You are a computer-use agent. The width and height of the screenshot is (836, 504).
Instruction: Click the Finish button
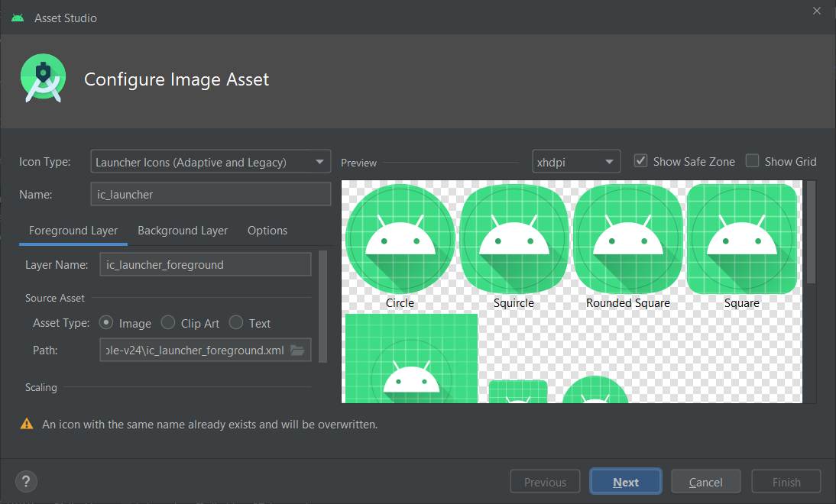click(786, 482)
